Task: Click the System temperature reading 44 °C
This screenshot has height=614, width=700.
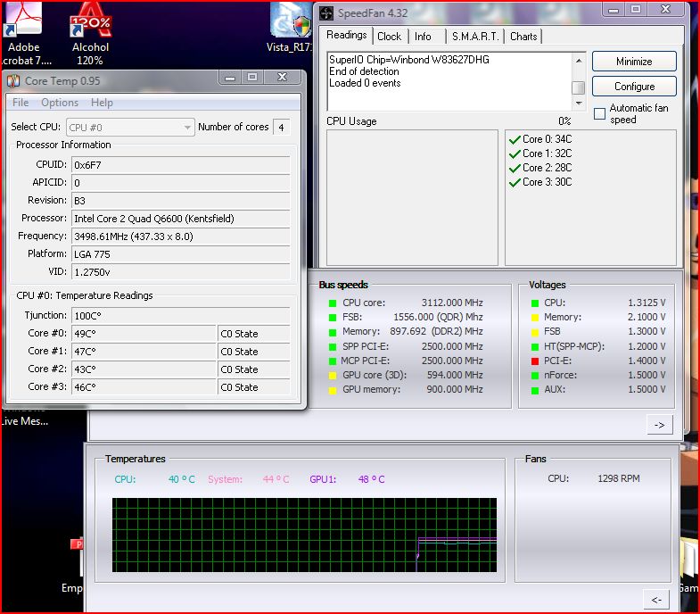Action: (276, 479)
